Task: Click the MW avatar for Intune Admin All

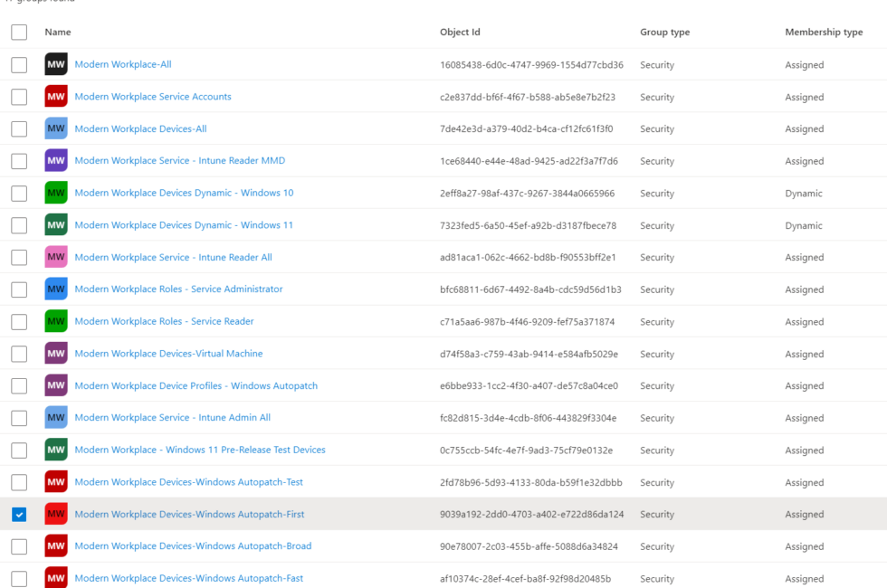Action: pos(56,417)
